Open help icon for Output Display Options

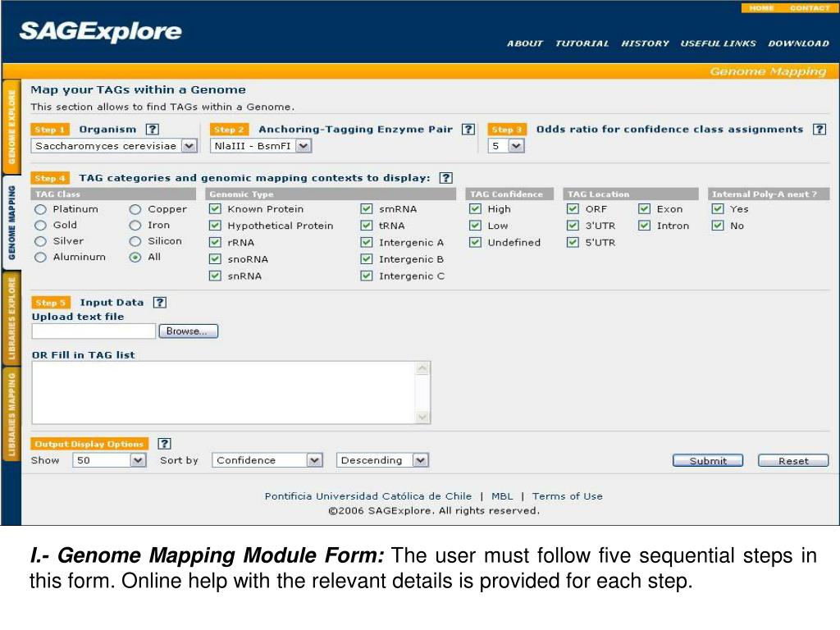click(x=164, y=444)
